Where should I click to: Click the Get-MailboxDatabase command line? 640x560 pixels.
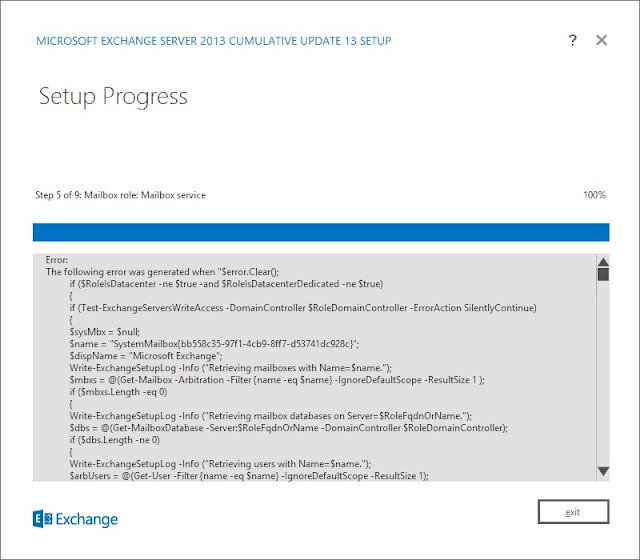[289, 428]
